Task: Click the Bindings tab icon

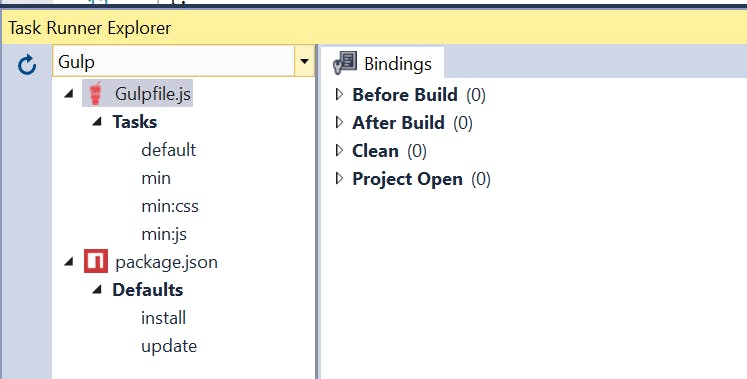Action: point(345,63)
